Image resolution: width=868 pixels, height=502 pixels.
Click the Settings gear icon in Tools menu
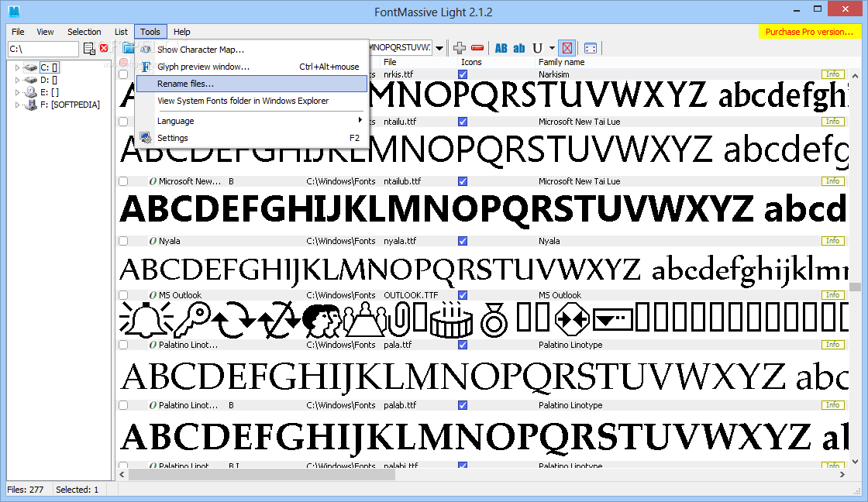tap(146, 138)
